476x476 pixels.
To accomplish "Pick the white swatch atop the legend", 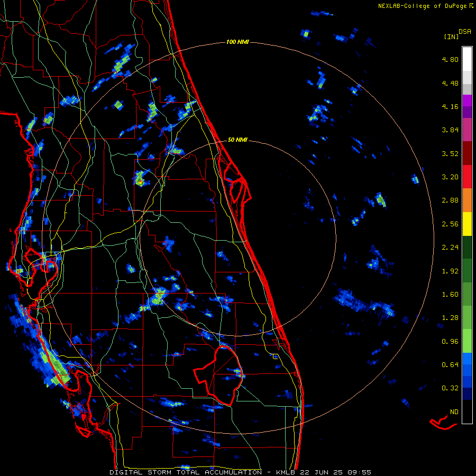I will point(467,59).
